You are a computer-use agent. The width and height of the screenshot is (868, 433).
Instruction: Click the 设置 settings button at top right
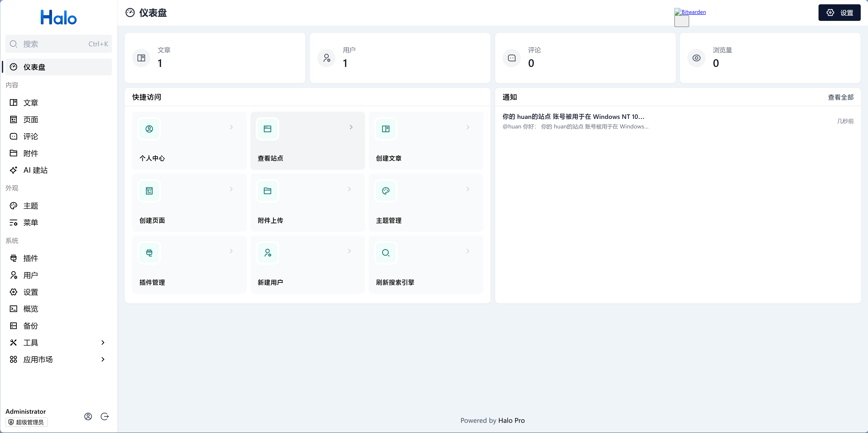point(839,12)
